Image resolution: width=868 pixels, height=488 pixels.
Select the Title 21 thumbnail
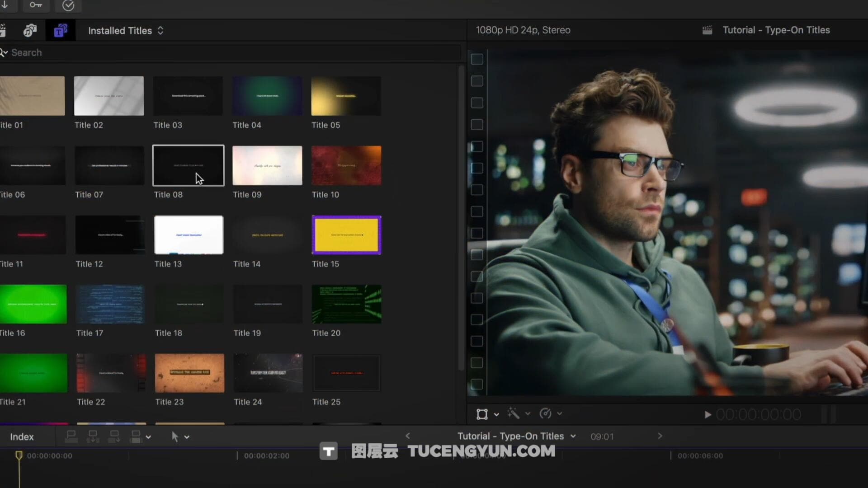click(33, 373)
